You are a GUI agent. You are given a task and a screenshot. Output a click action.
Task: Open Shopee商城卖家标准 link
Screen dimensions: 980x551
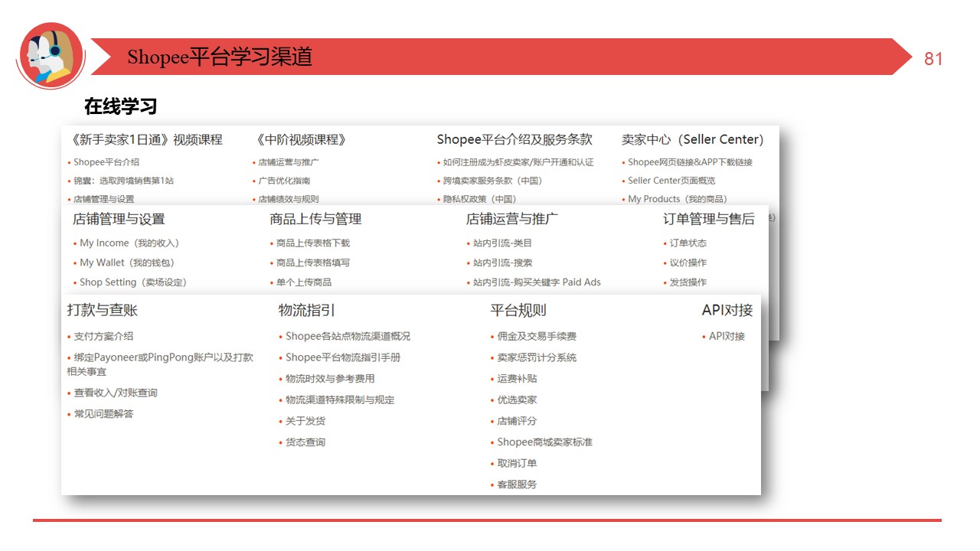click(544, 442)
